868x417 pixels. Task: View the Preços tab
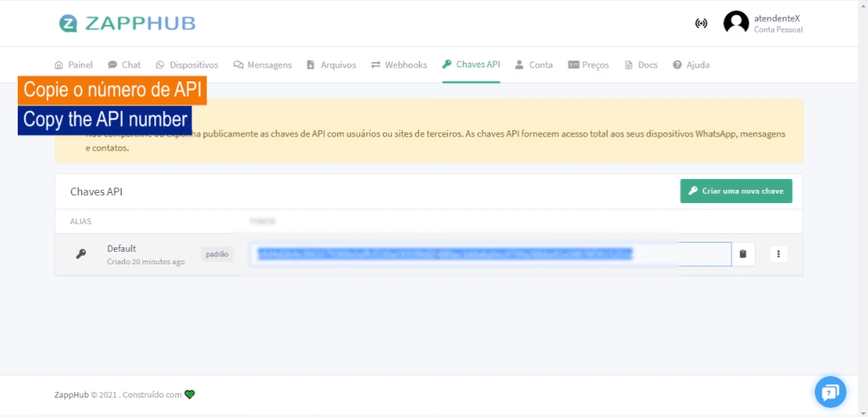pos(588,65)
